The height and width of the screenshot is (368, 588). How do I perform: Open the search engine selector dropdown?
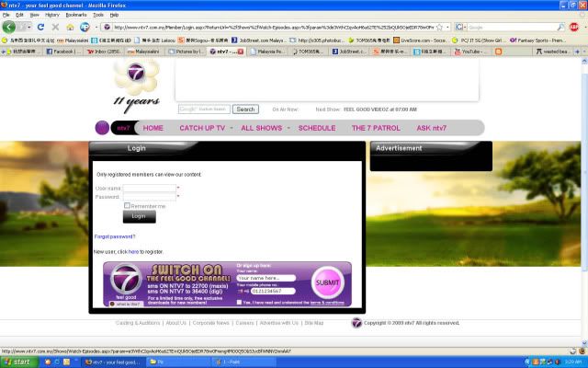pyautogui.click(x=460, y=27)
